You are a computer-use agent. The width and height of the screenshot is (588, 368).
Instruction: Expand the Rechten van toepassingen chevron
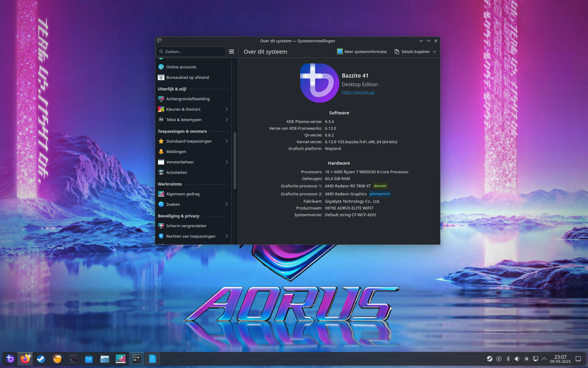[227, 236]
